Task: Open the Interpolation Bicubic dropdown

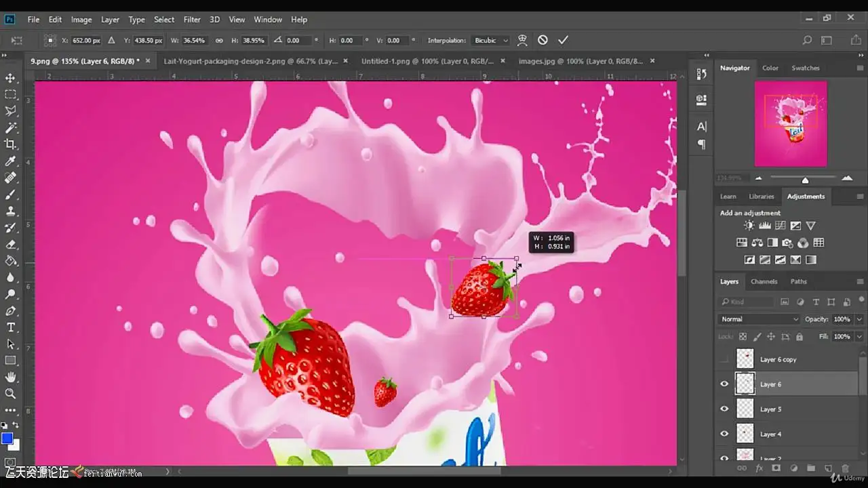Action: coord(490,41)
